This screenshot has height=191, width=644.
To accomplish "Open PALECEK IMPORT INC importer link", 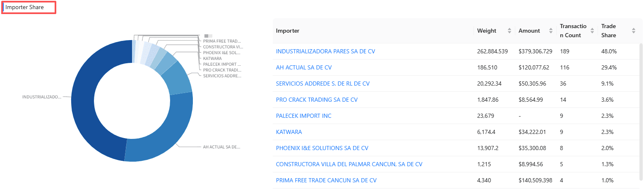I will (x=304, y=116).
